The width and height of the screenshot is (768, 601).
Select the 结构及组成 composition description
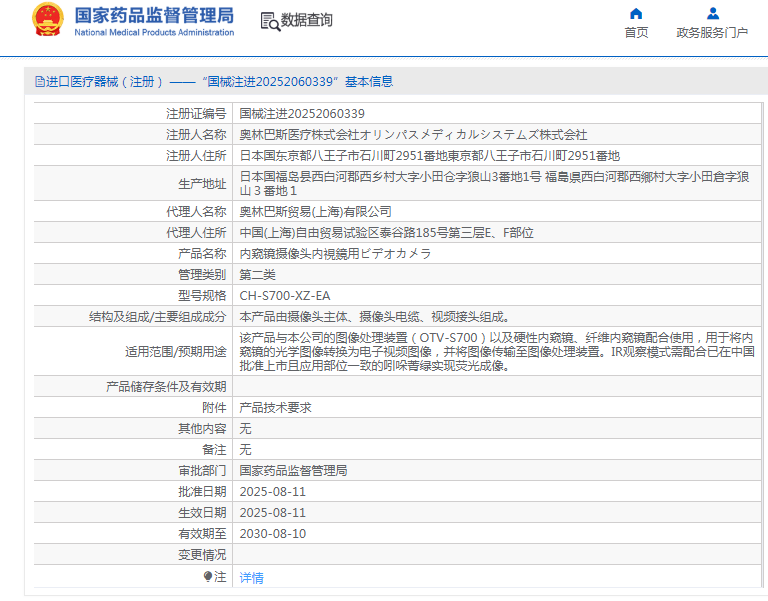click(375, 317)
